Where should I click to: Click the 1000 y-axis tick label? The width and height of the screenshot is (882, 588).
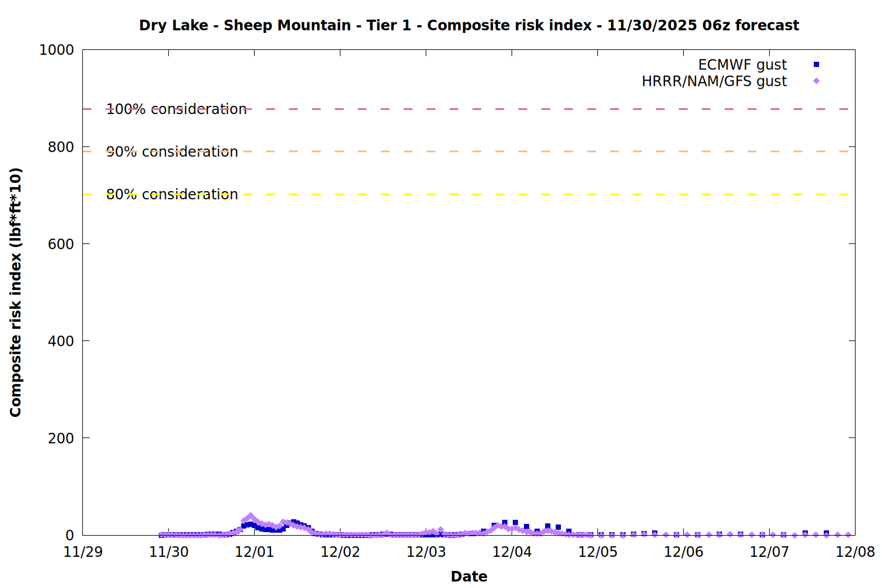click(56, 50)
